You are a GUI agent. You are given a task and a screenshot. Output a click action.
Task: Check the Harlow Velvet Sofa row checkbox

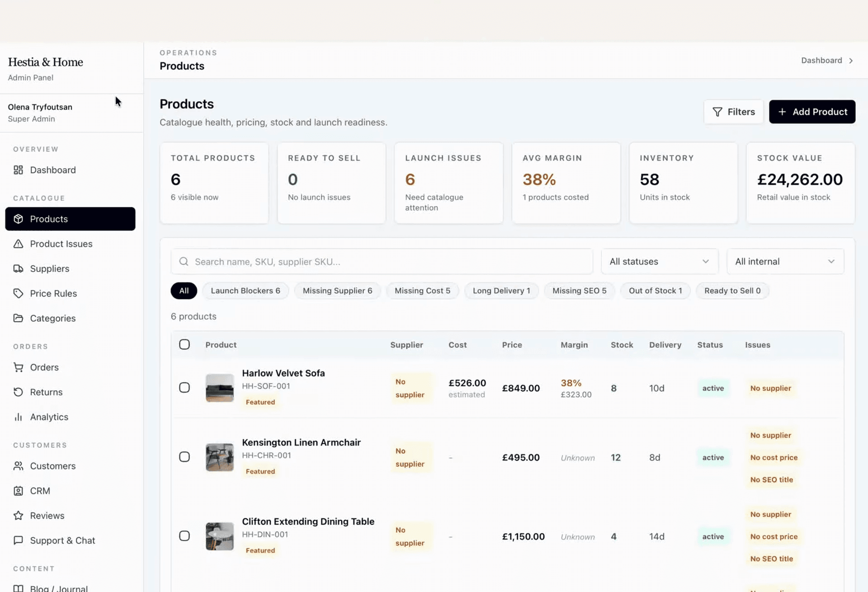point(184,388)
